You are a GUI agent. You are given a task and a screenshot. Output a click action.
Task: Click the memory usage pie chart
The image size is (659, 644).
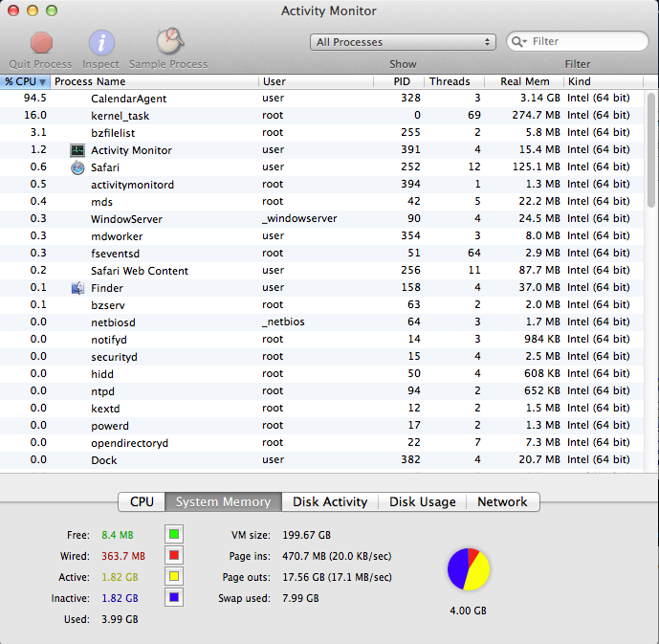point(469,569)
